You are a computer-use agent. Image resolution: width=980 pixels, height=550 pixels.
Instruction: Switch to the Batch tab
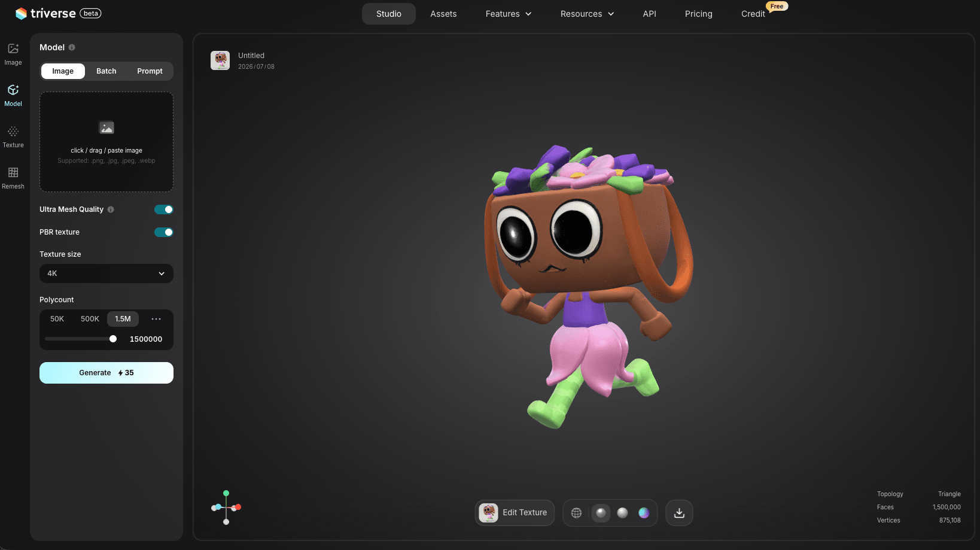pos(106,71)
